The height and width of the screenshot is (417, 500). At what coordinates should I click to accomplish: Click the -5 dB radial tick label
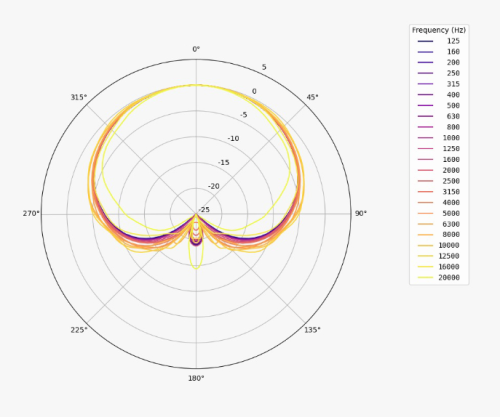pyautogui.click(x=244, y=115)
